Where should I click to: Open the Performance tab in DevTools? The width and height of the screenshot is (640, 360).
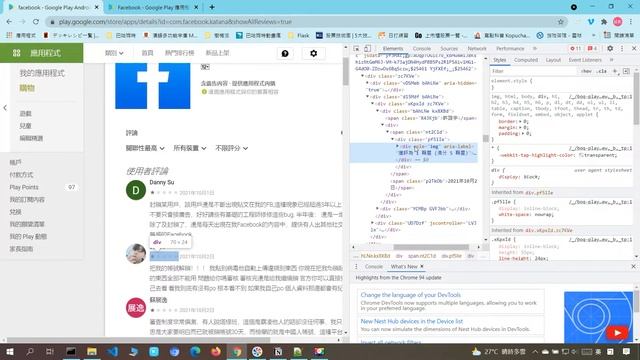pyautogui.click(x=510, y=48)
